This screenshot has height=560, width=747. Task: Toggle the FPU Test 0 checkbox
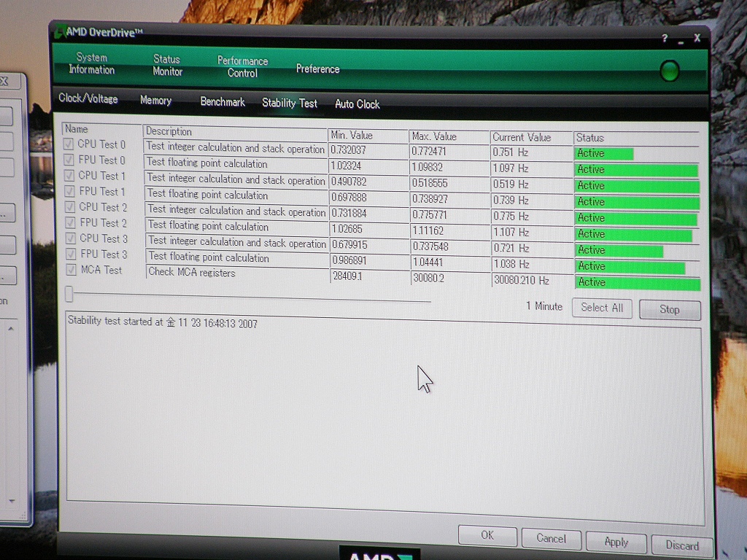(x=69, y=160)
